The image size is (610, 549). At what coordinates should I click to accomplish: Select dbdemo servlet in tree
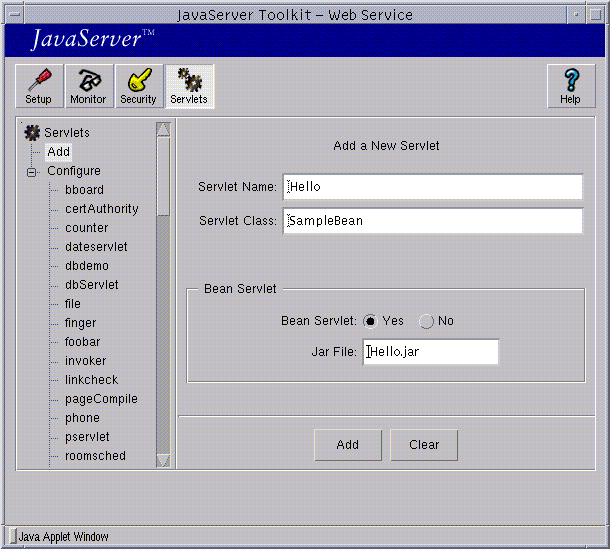[87, 266]
